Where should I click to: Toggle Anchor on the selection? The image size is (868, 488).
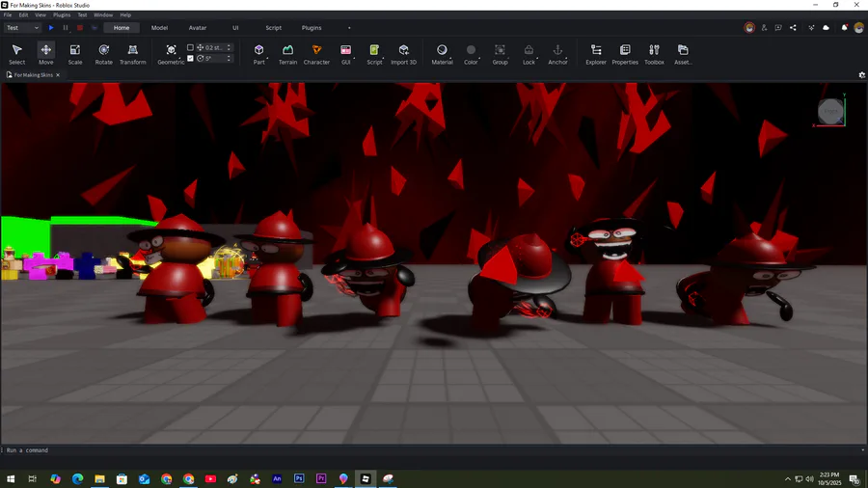(x=557, y=54)
